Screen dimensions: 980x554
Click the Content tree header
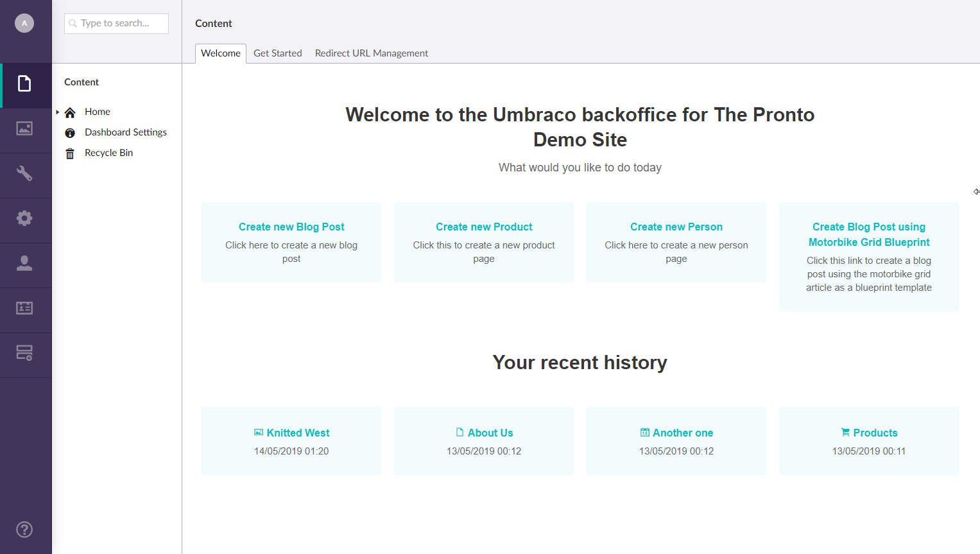pyautogui.click(x=82, y=82)
